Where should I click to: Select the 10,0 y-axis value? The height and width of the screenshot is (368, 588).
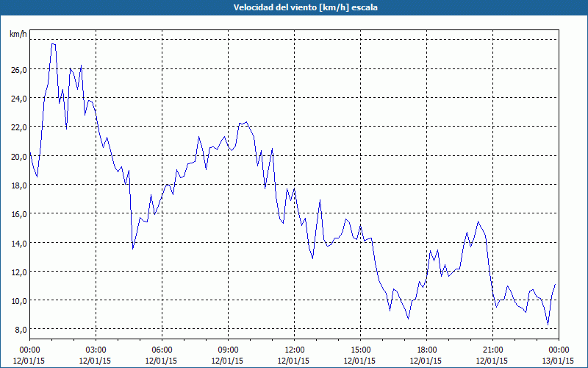(x=19, y=301)
